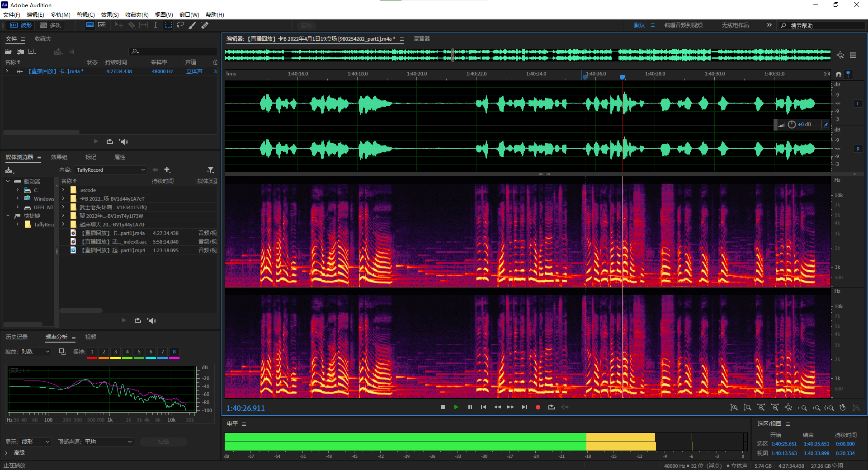This screenshot has height=470, width=868.
Task: Click the headphones icon beside the timeline ruler
Action: point(839,75)
